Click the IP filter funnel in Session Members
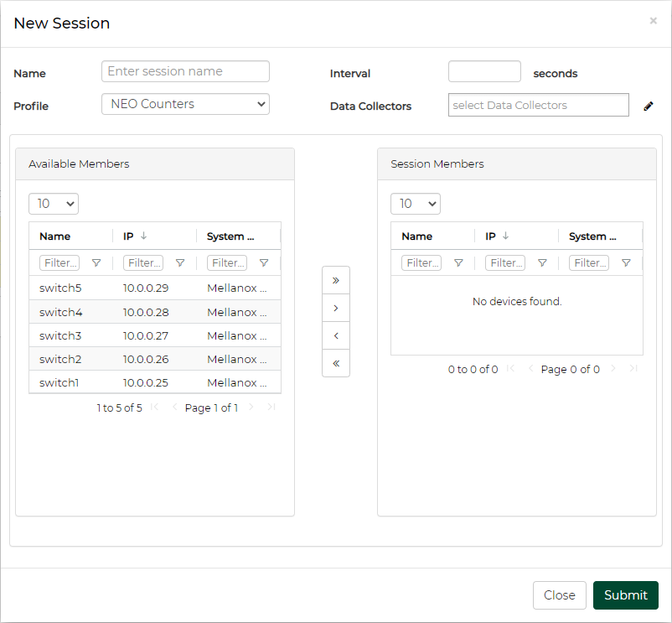672x623 pixels. (542, 263)
